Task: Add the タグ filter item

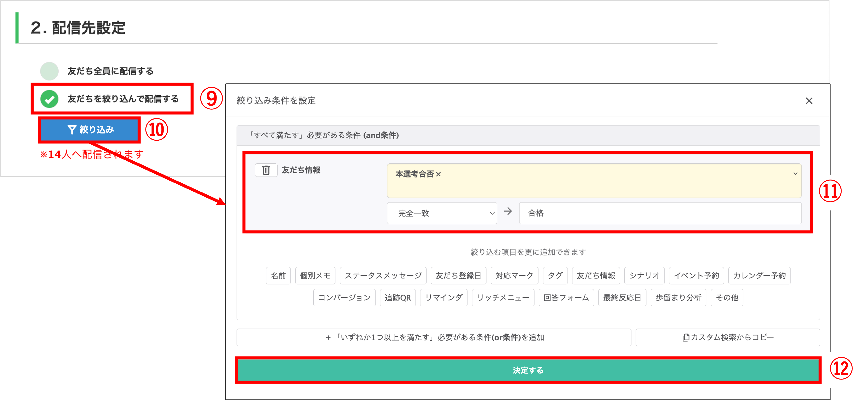Action: coord(555,276)
